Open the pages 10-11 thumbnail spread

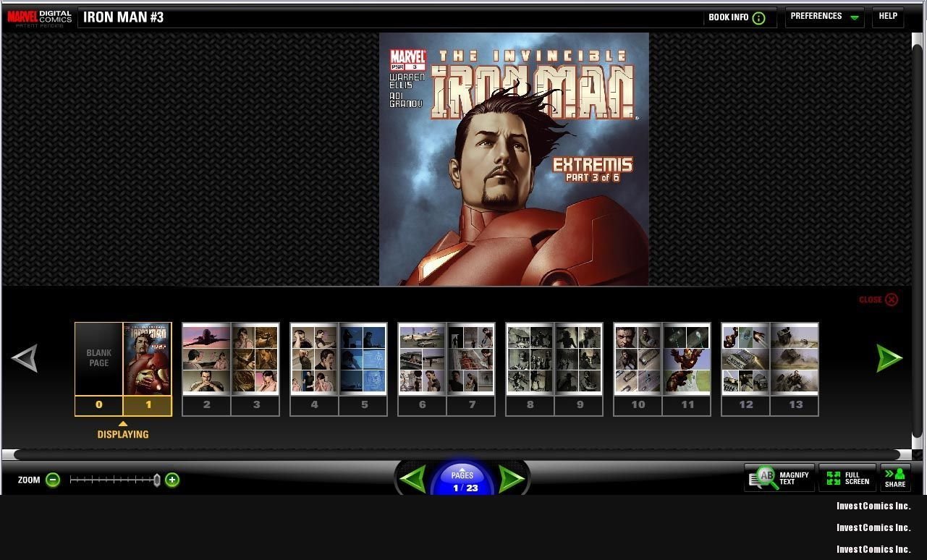(662, 360)
